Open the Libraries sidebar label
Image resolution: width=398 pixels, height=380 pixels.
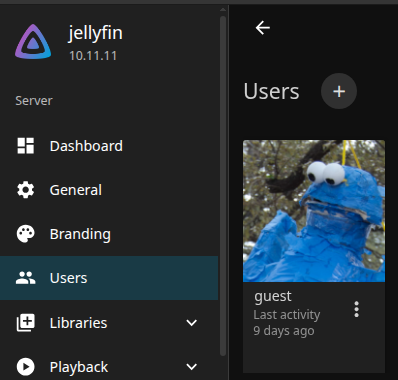coord(78,323)
